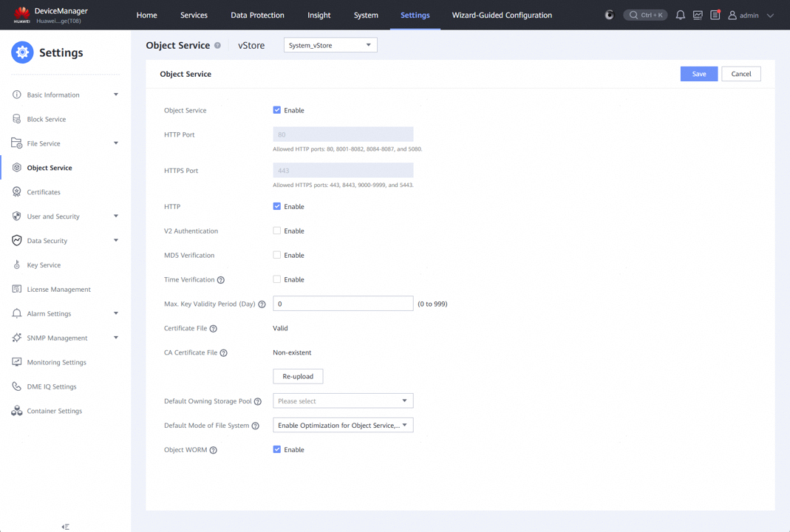Open the System_vStore dropdown
Viewport: 790px width, 532px height.
(330, 45)
